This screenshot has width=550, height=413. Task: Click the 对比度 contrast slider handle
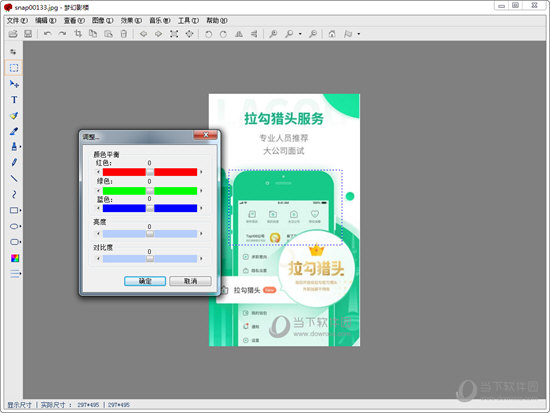pos(150,259)
